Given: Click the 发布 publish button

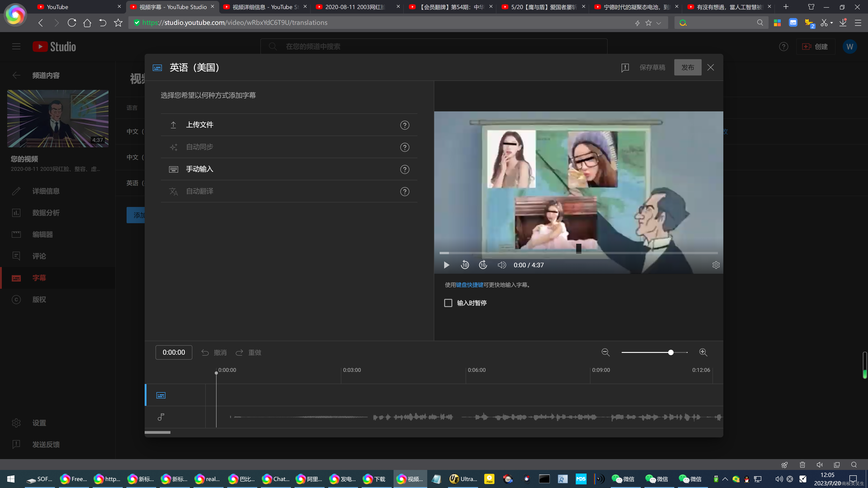Looking at the screenshot, I should tap(687, 67).
